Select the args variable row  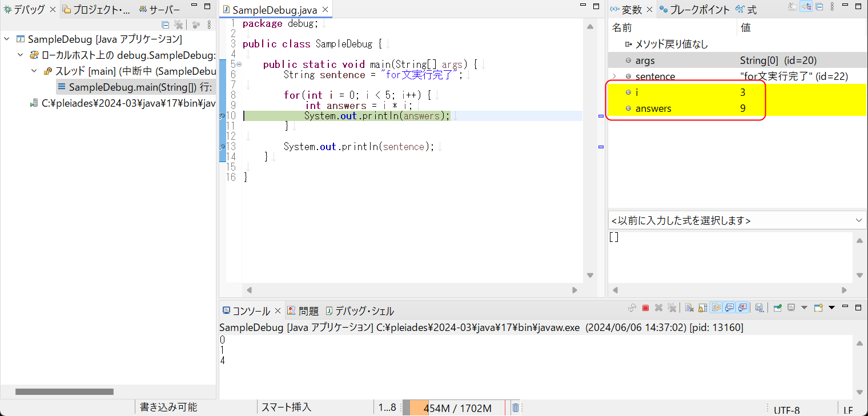737,60
